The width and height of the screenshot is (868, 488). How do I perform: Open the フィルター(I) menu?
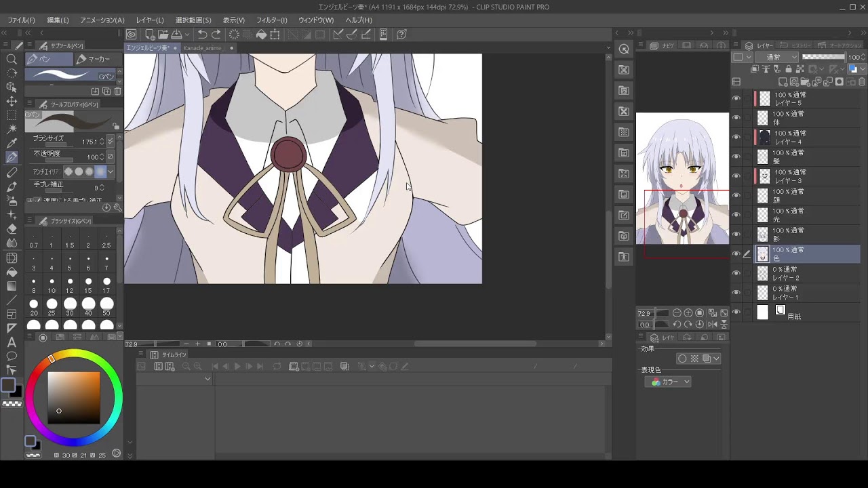click(272, 20)
